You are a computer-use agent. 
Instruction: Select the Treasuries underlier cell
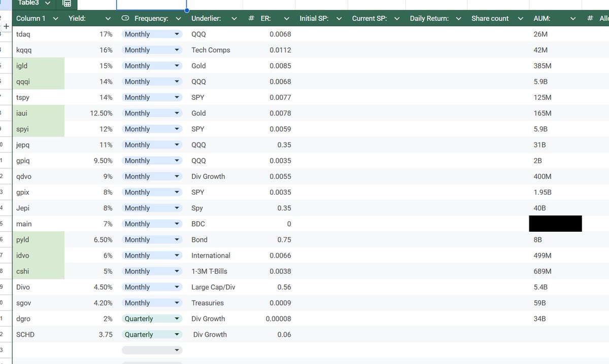[x=215, y=303]
